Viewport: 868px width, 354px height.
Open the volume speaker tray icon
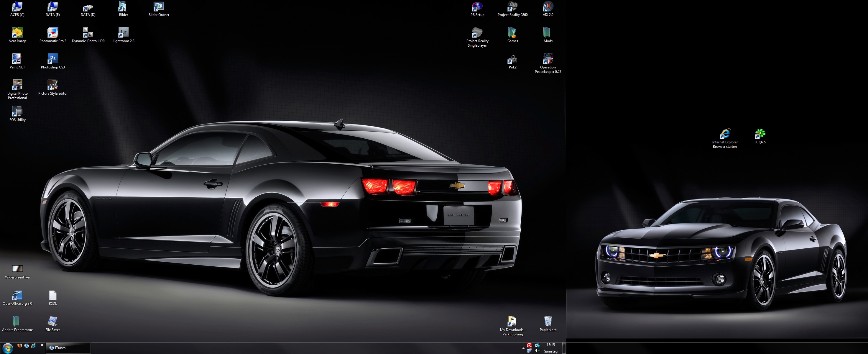click(x=537, y=351)
